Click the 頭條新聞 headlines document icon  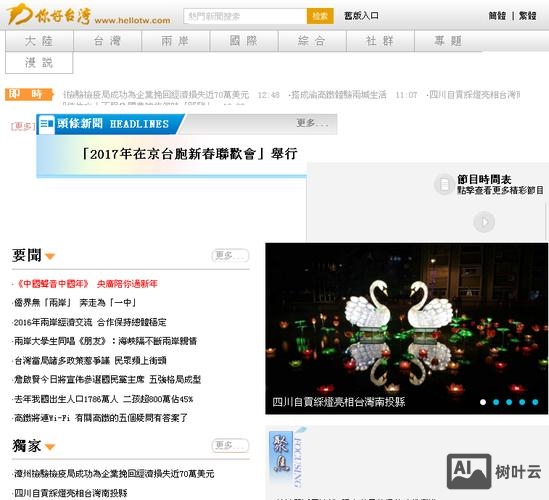click(46, 124)
